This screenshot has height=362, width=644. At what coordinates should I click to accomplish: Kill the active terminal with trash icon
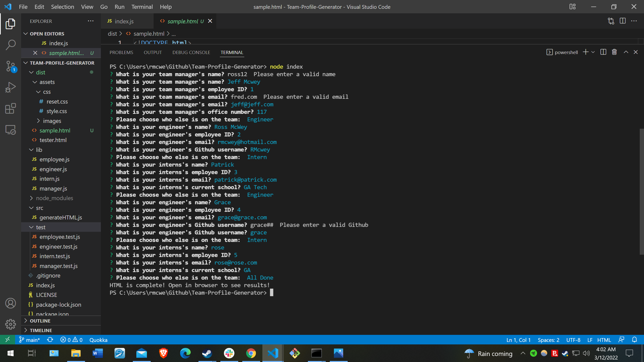point(614,52)
